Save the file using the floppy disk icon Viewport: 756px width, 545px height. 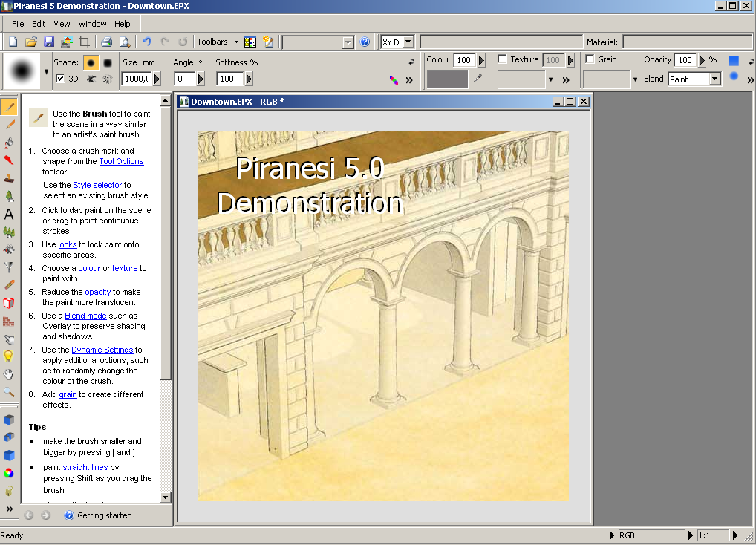[49, 42]
